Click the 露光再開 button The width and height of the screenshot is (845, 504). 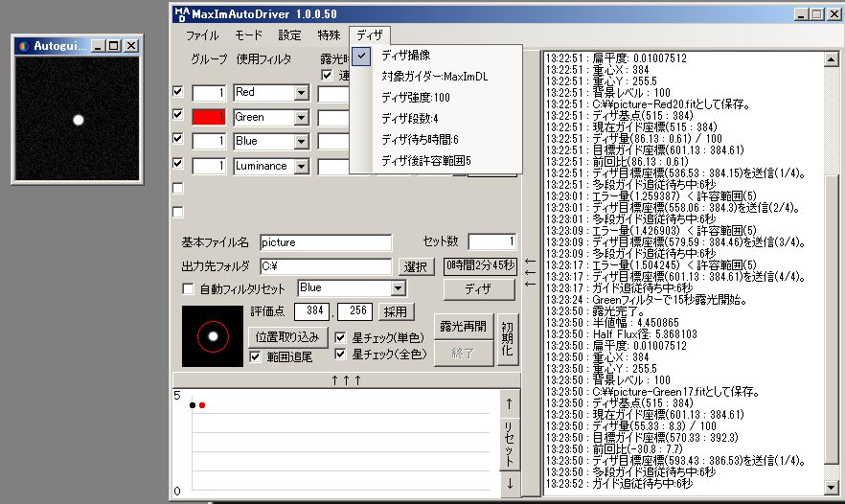pos(463,327)
